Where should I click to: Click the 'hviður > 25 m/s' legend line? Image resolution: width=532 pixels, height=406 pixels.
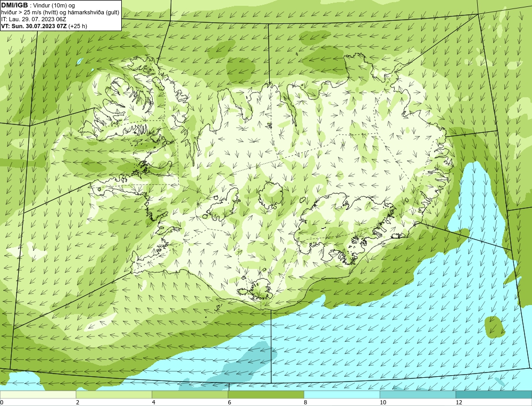(x=60, y=13)
